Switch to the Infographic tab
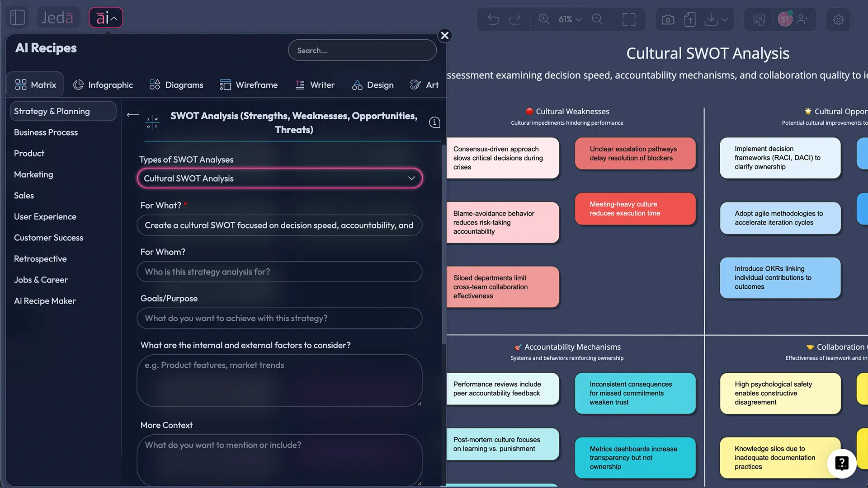This screenshot has width=868, height=488. tap(103, 85)
